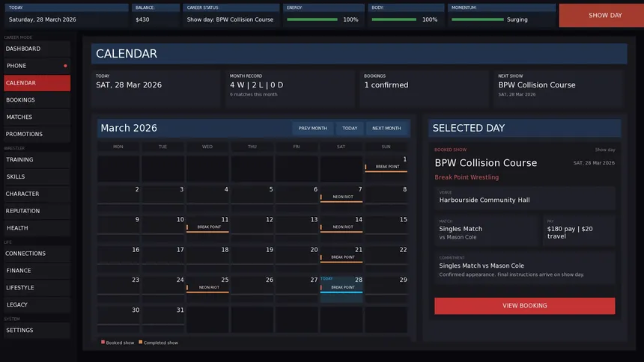Click the '$180 pay | $20 travel' text
644x362 pixels.
(x=570, y=233)
